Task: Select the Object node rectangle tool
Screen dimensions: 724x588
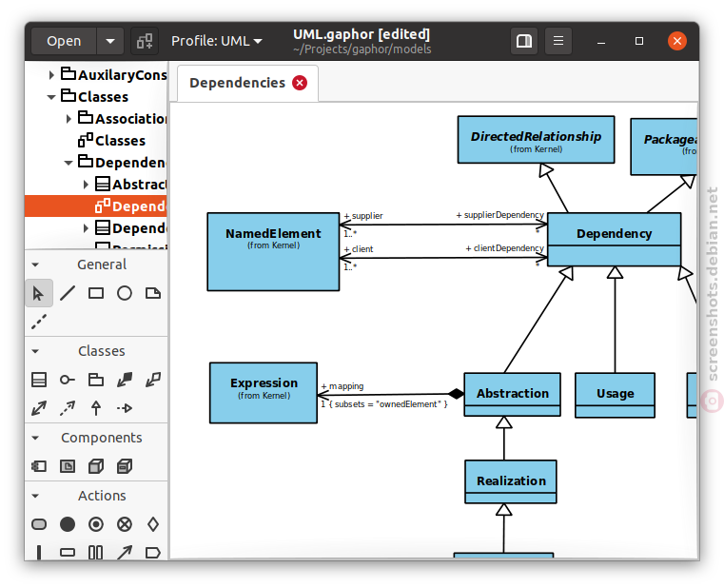Action: coord(68,552)
